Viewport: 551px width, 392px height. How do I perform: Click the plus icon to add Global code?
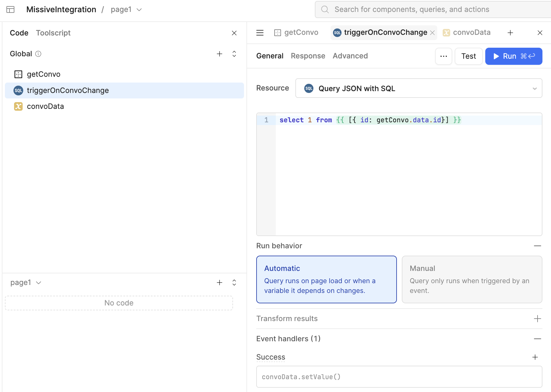tap(220, 54)
